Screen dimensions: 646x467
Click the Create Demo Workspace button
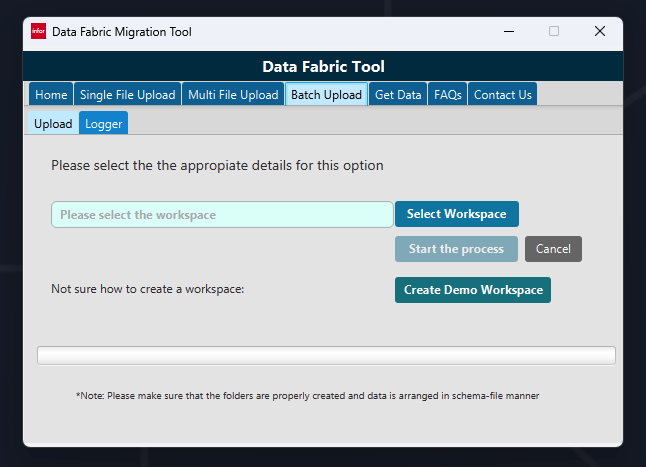[473, 290]
